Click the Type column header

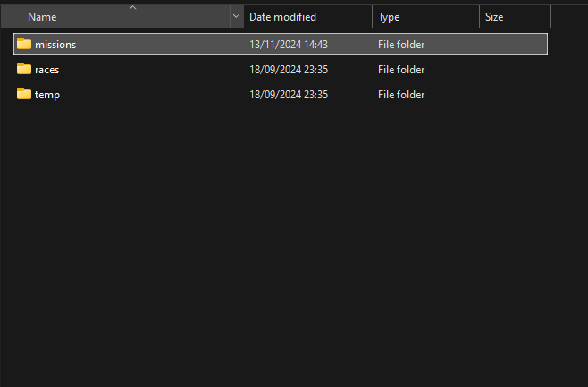click(389, 17)
